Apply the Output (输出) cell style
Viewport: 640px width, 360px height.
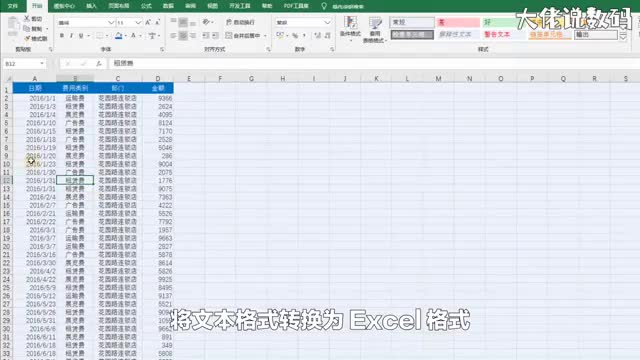click(596, 35)
